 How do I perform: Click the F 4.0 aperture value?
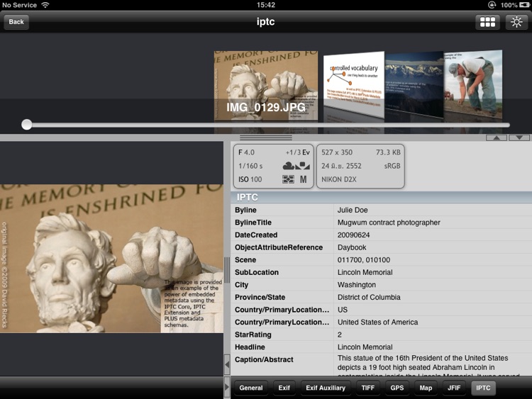coord(246,152)
